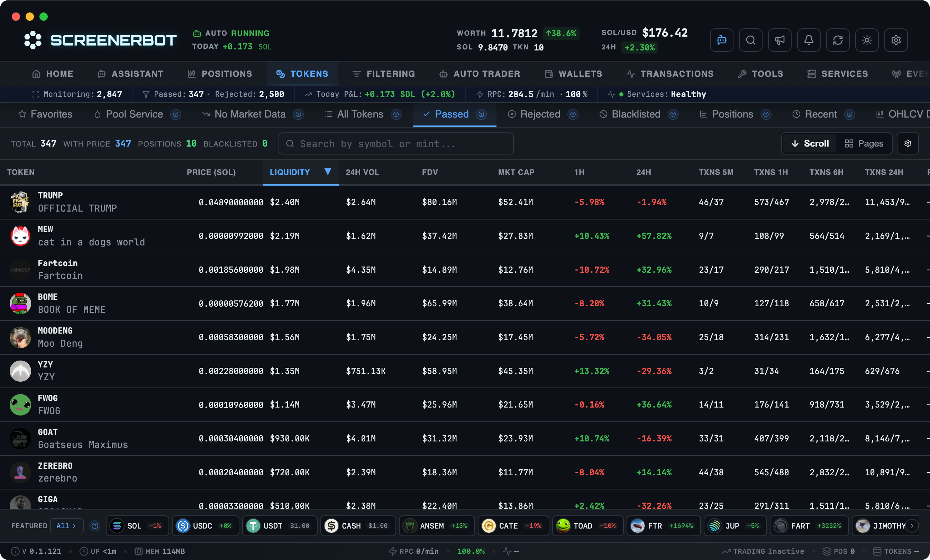Click the search magnifier icon in header

[x=750, y=40]
